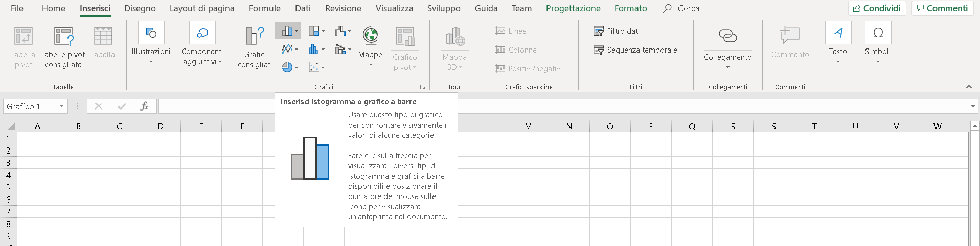Open the Name Box dropdown arrow
980x246 pixels.
pos(61,106)
